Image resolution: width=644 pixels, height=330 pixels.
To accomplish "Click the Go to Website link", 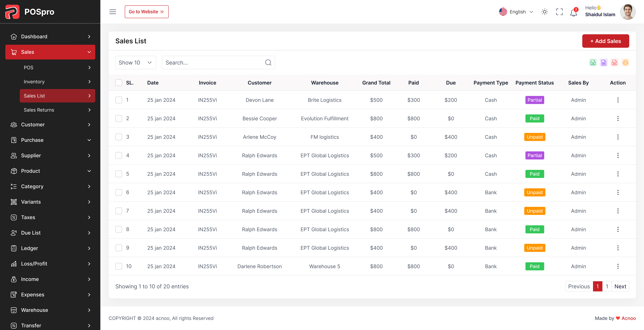I will (146, 12).
